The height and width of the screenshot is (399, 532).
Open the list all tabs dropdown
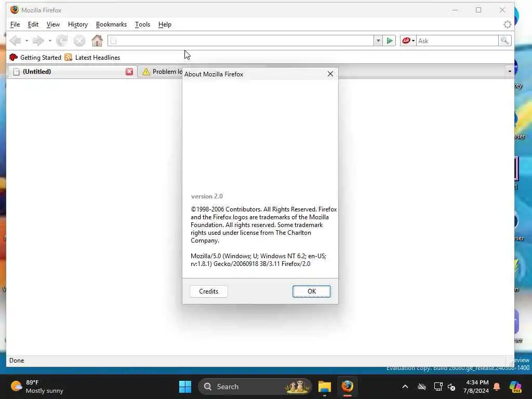509,72
